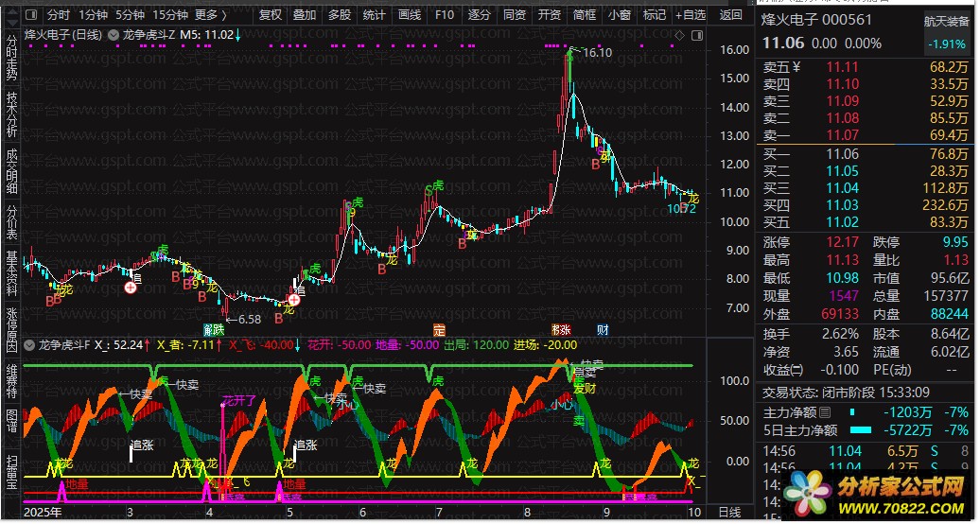The height and width of the screenshot is (524, 980).
Task: Click the 5日主力净额 cyan bar
Action: tap(860, 430)
